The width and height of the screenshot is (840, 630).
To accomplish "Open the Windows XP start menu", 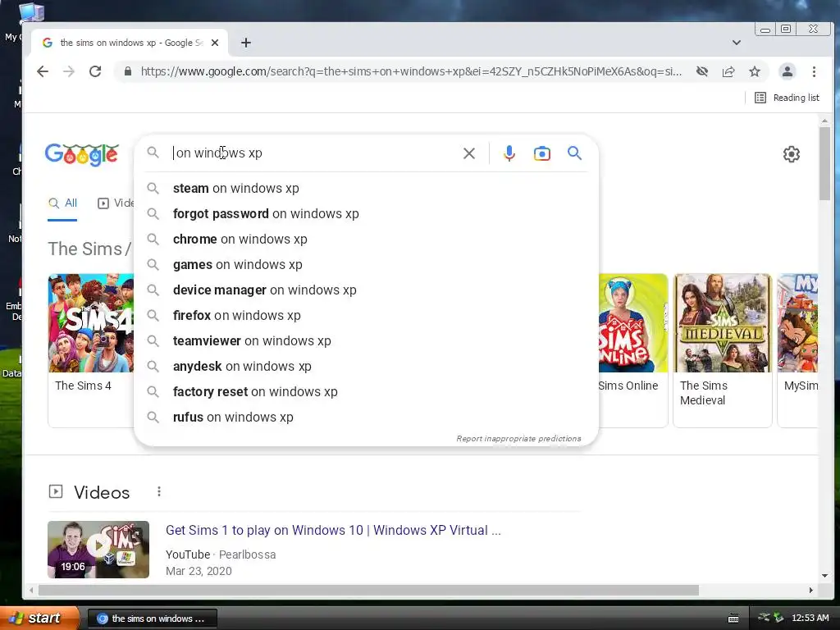I will tap(39, 619).
